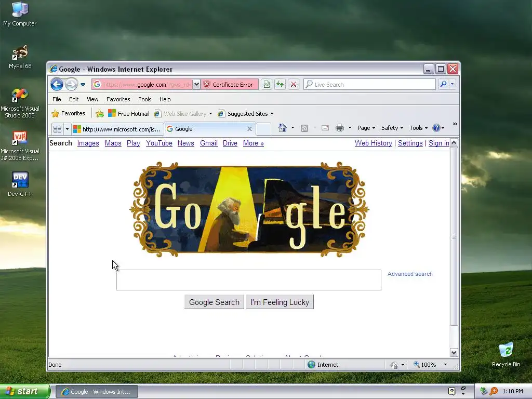Open the YouTube link
Image resolution: width=532 pixels, height=399 pixels.
click(159, 143)
